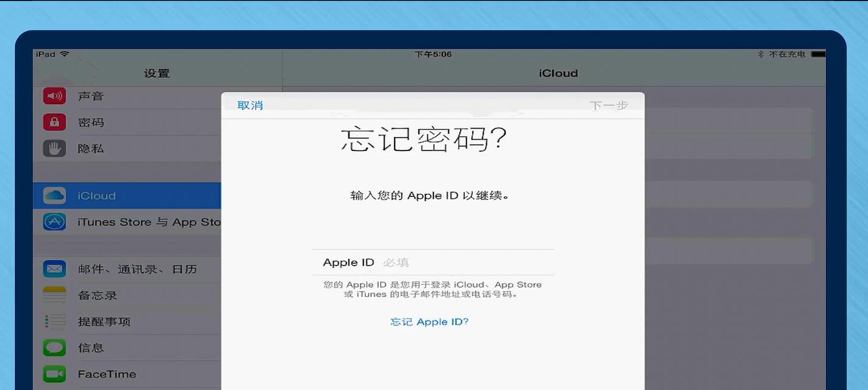The image size is (868, 390).
Task: Tap the Bluetooth status icon
Action: click(761, 54)
